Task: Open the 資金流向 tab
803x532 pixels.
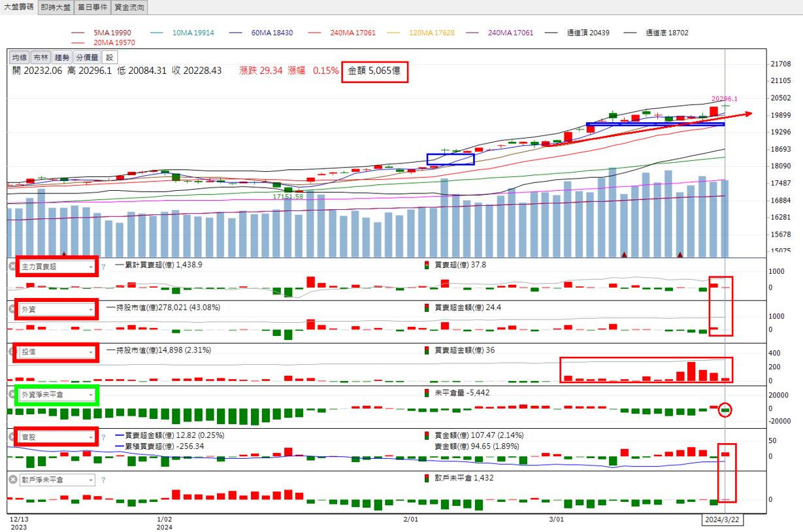Action: pyautogui.click(x=129, y=7)
